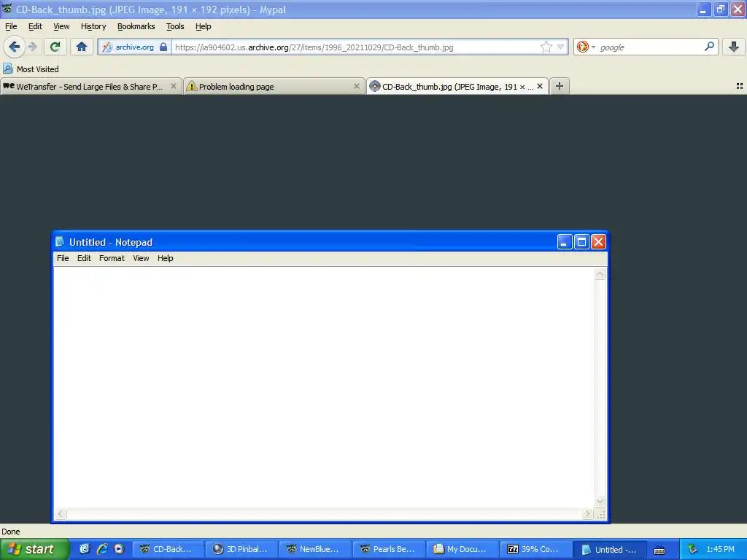This screenshot has width=747, height=560.
Task: Click Notepad vertical scrollbar up arrow
Action: point(600,274)
